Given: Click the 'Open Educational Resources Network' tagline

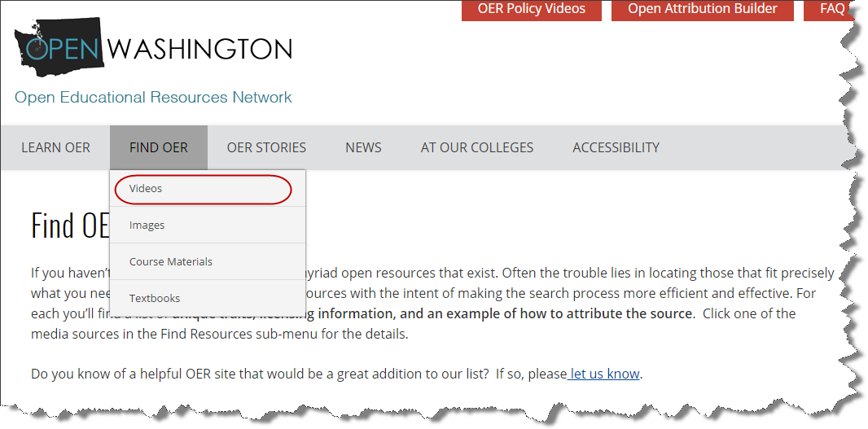Looking at the screenshot, I should (x=153, y=98).
